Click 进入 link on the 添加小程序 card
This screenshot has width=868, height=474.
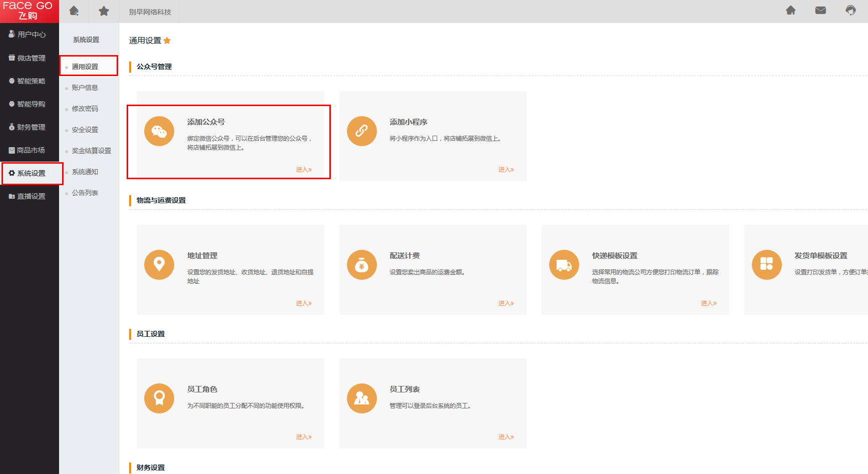(x=506, y=170)
